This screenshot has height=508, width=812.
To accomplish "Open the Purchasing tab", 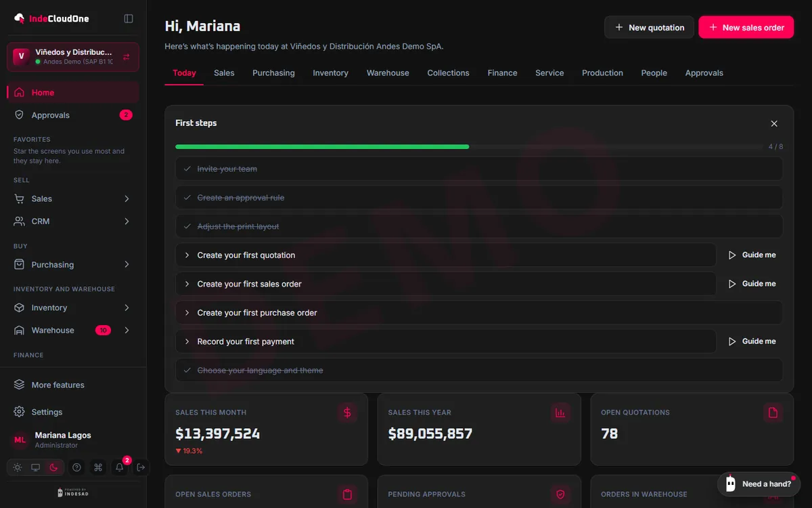I will click(273, 73).
